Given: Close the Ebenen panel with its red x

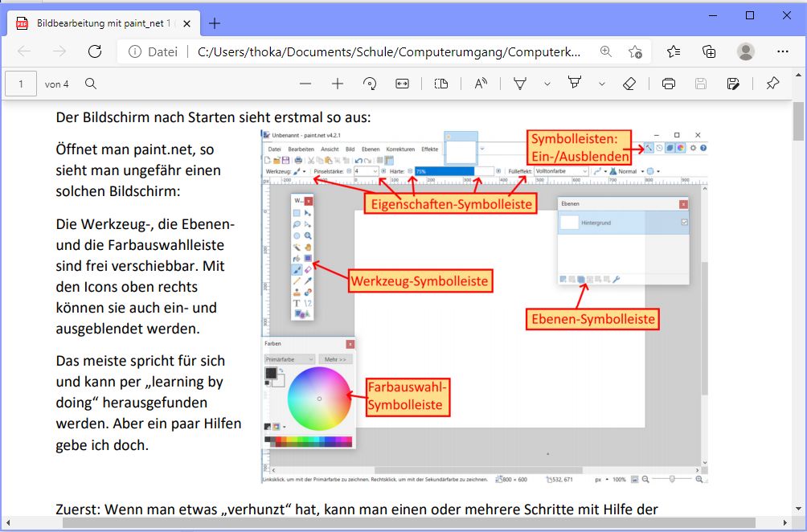Looking at the screenshot, I should 683,204.
